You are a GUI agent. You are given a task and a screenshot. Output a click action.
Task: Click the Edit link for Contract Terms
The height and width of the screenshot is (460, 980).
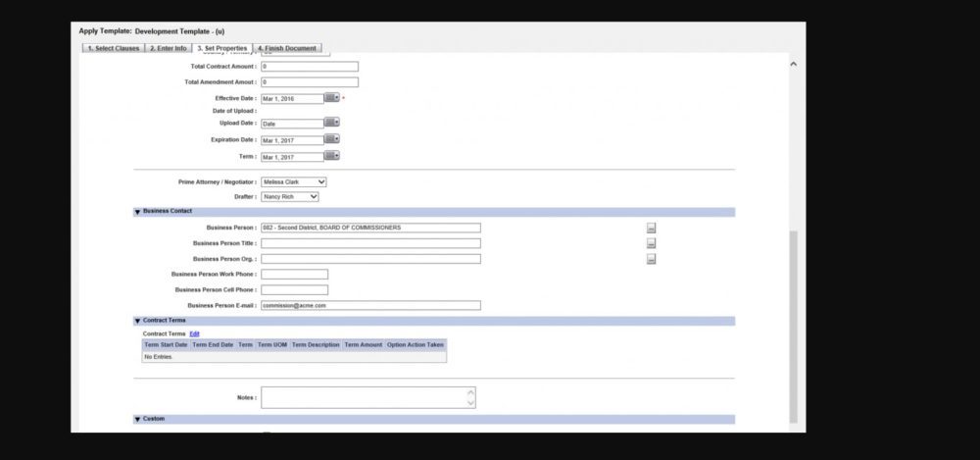(194, 333)
